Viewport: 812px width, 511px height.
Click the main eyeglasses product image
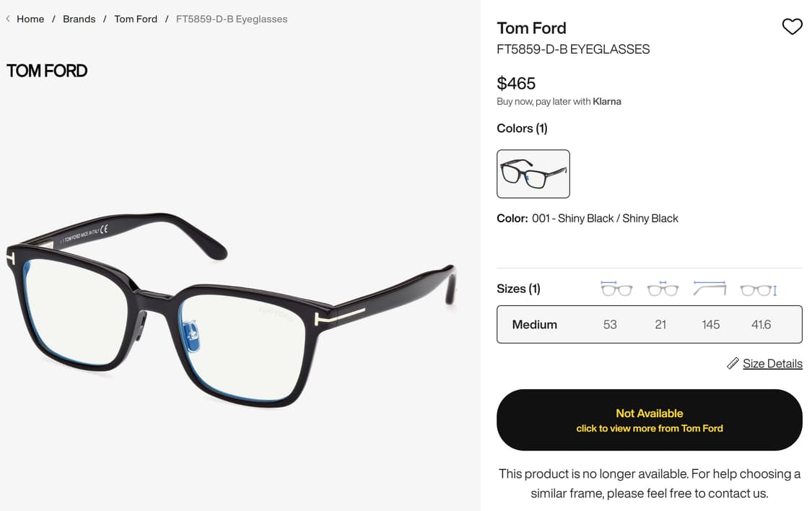coord(231,310)
